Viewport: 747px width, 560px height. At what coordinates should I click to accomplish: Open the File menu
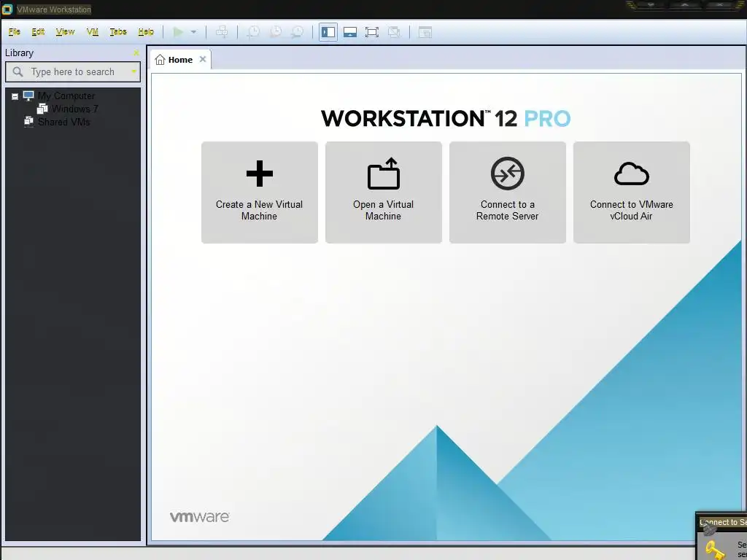pyautogui.click(x=15, y=32)
